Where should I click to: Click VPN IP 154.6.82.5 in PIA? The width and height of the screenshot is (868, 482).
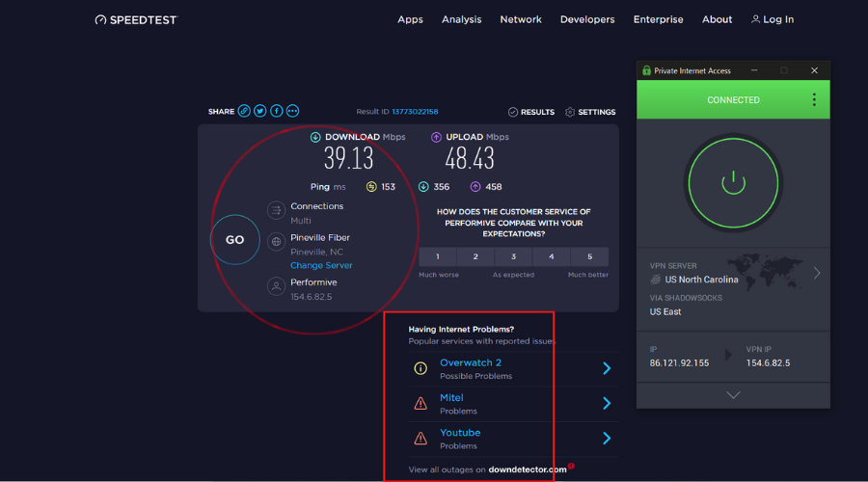pyautogui.click(x=768, y=363)
